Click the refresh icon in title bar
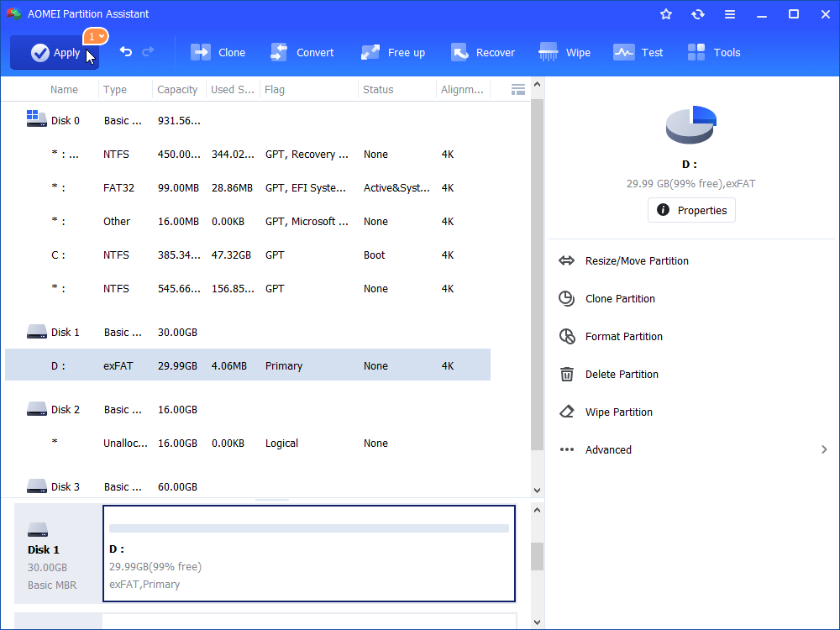This screenshot has width=840, height=630. [697, 14]
